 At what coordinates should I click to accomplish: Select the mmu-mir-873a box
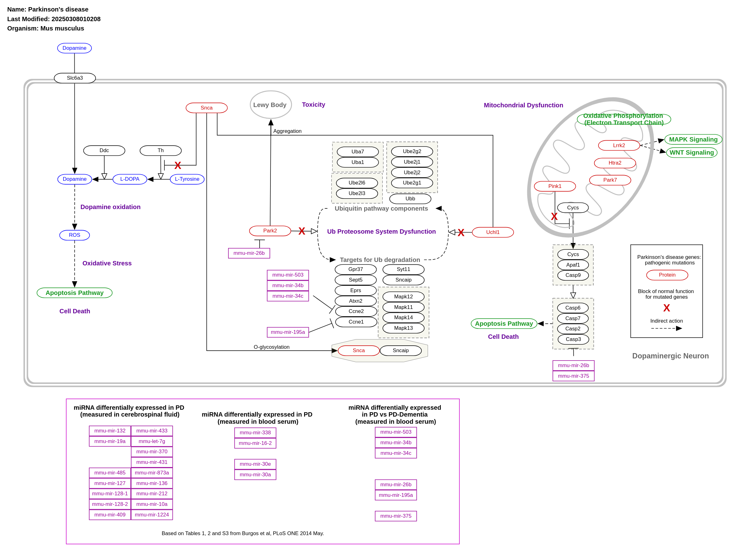click(152, 473)
